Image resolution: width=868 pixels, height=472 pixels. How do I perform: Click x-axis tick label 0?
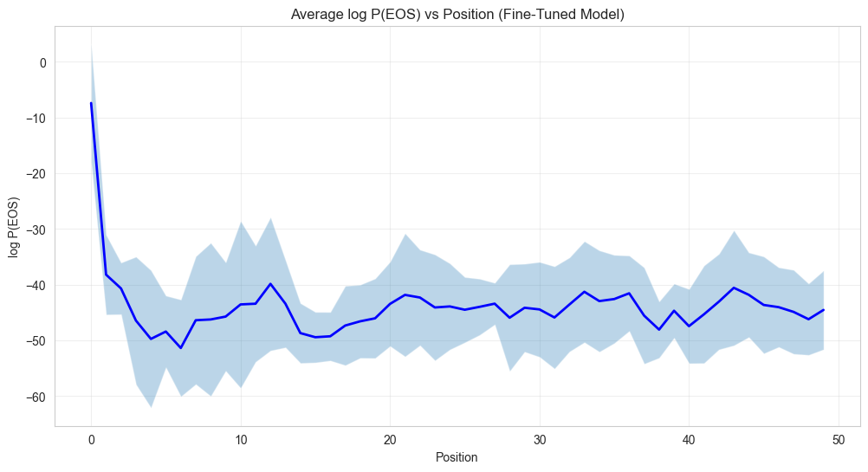tap(91, 439)
